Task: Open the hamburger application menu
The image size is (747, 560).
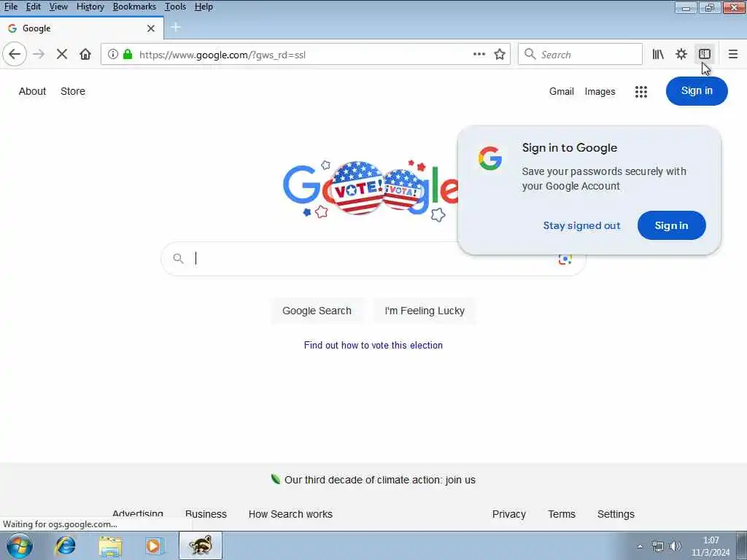Action: (732, 54)
